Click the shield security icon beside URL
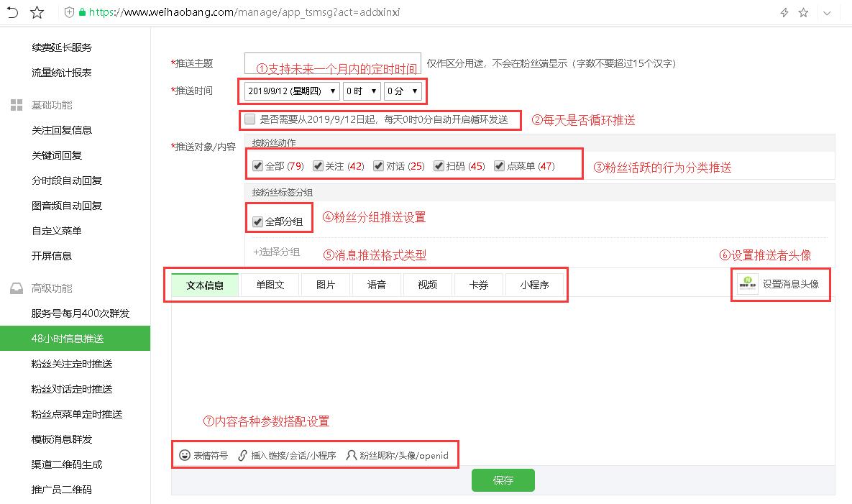The image size is (852, 504). click(69, 12)
